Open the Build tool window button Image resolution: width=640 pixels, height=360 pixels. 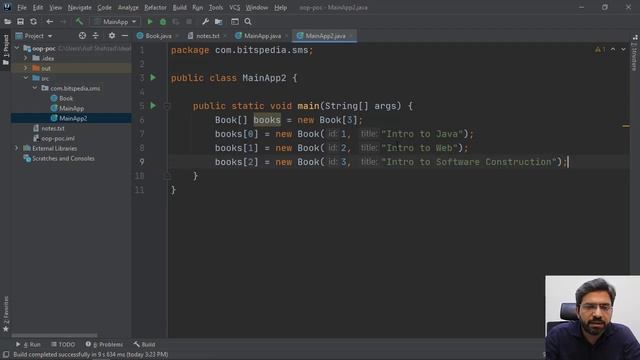click(x=144, y=344)
